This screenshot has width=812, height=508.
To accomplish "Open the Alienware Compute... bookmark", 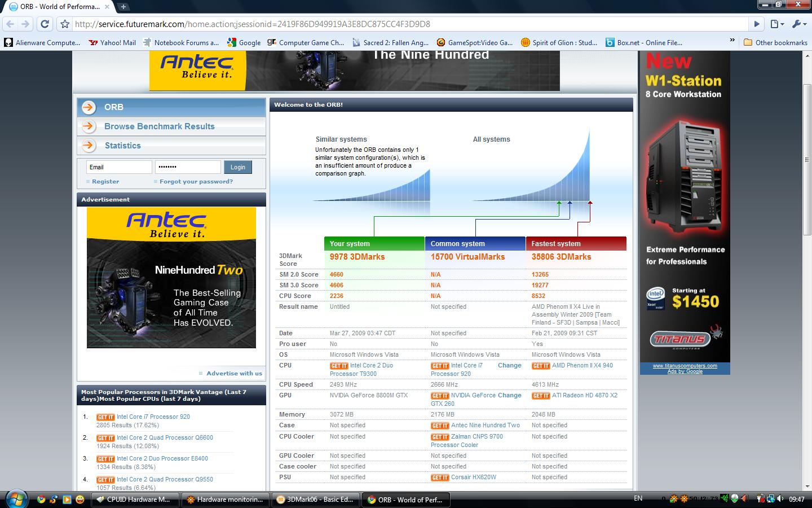I will [x=43, y=42].
